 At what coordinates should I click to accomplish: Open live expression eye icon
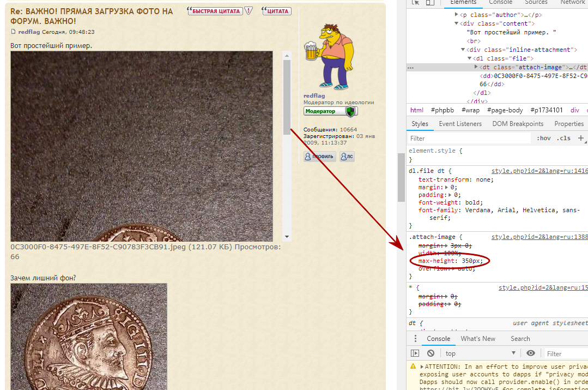531,353
